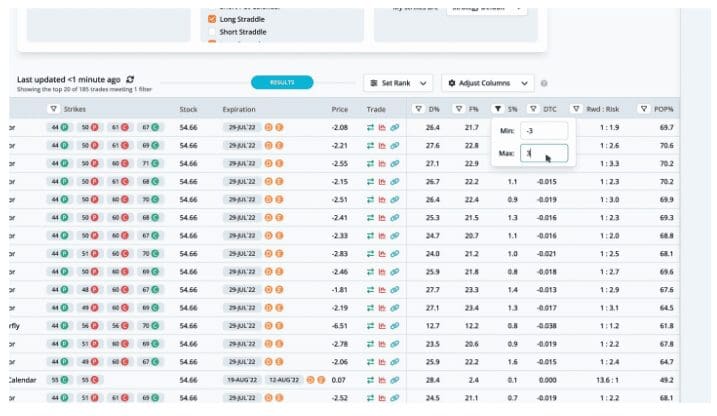The height and width of the screenshot is (416, 717).
Task: Uncheck the Long Straddle checkbox
Action: pyautogui.click(x=211, y=19)
